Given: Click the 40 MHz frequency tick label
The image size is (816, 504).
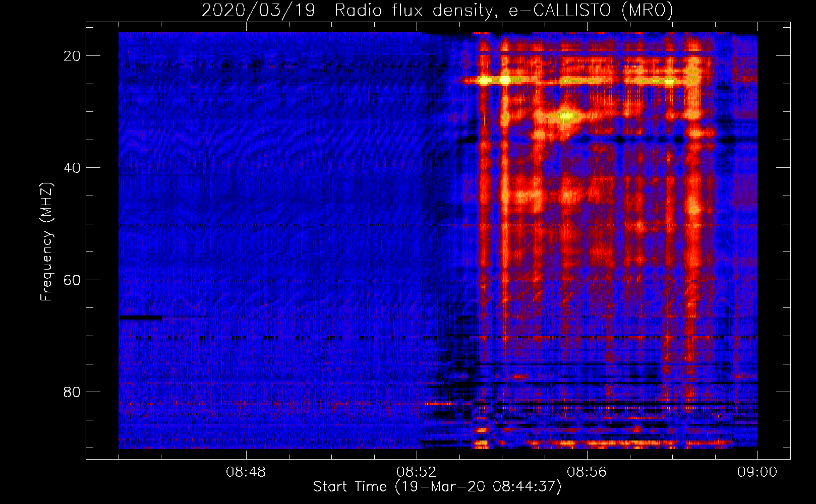Looking at the screenshot, I should point(72,168).
